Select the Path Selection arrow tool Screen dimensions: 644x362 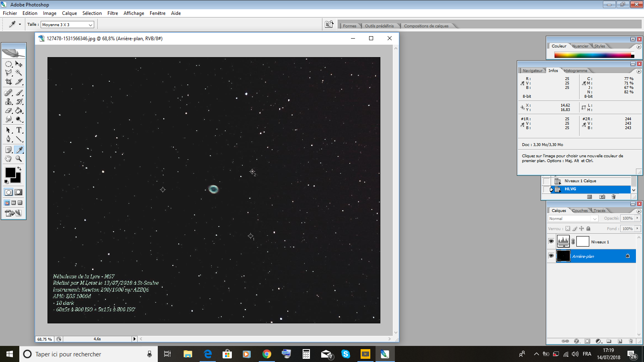tap(8, 130)
